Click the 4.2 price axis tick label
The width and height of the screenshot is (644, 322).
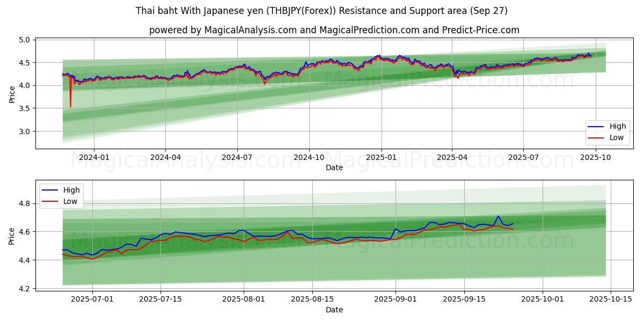[x=24, y=289]
